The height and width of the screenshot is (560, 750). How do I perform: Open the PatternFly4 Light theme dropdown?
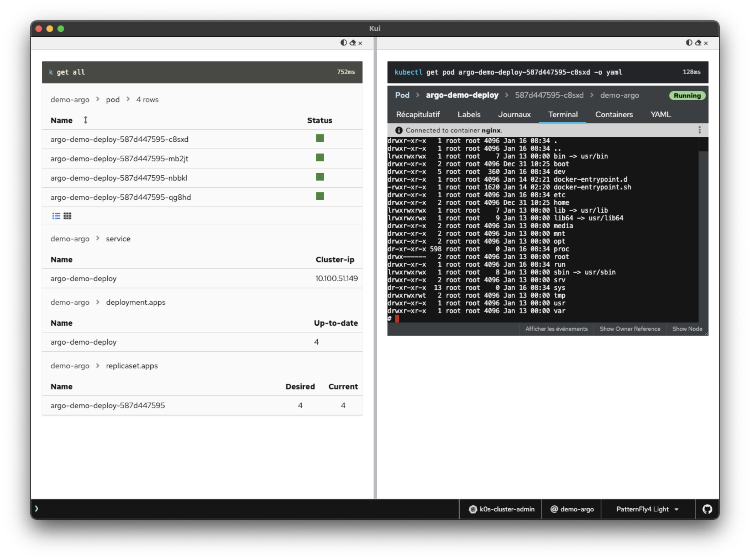click(x=647, y=509)
